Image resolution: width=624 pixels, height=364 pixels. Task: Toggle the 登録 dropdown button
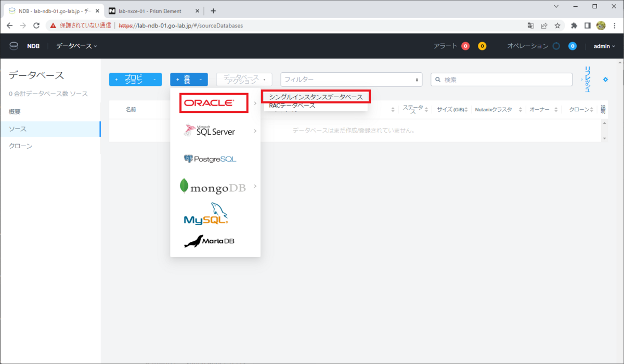coord(189,80)
